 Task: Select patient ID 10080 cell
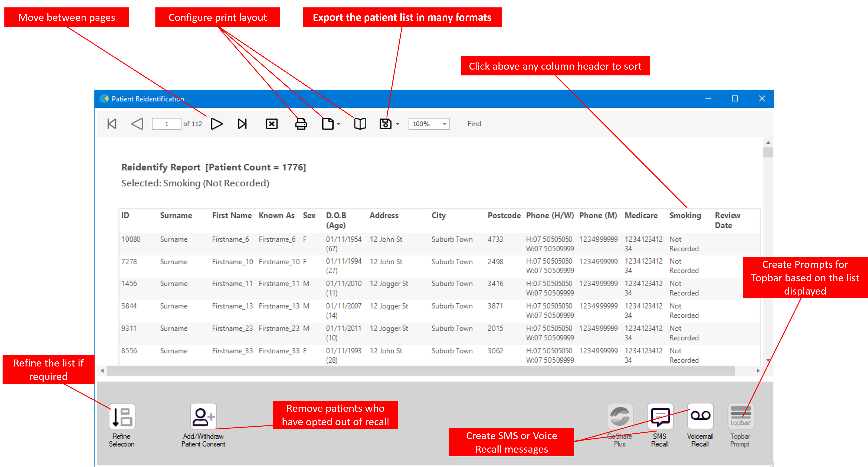click(x=131, y=239)
